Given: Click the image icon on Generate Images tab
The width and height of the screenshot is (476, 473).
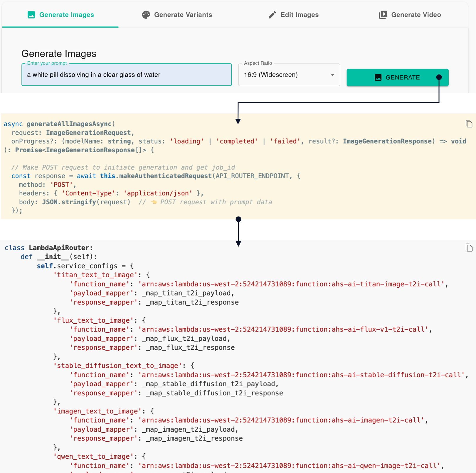Looking at the screenshot, I should click(31, 15).
